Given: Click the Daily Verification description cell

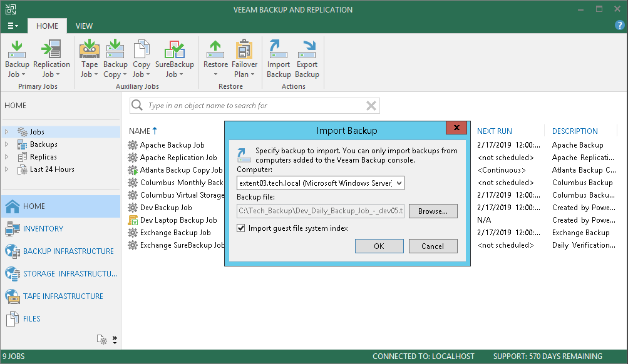Looking at the screenshot, I should tap(584, 245).
